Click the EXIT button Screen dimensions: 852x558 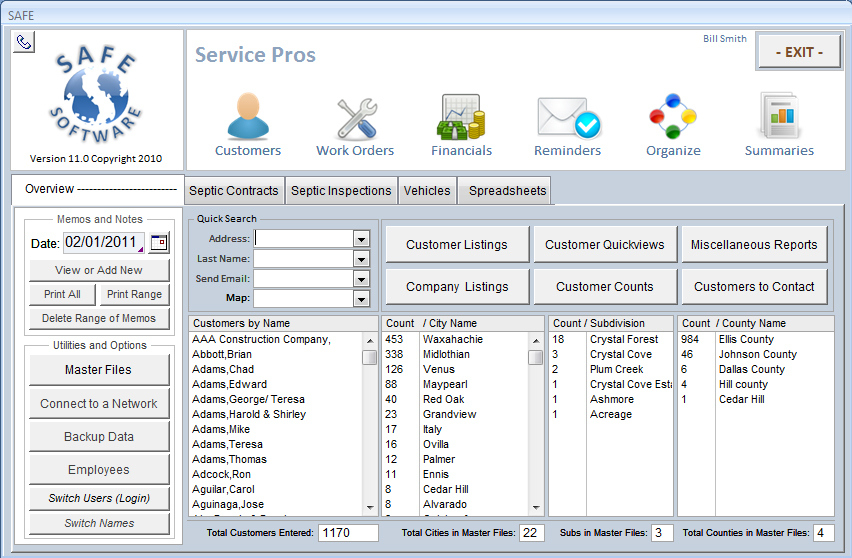click(798, 52)
